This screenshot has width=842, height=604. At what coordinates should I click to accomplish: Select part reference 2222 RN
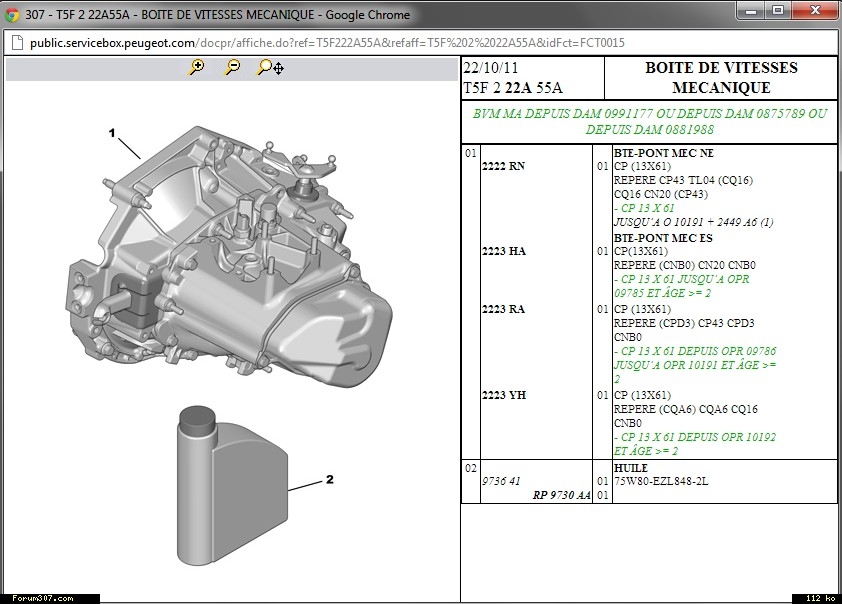click(x=503, y=167)
